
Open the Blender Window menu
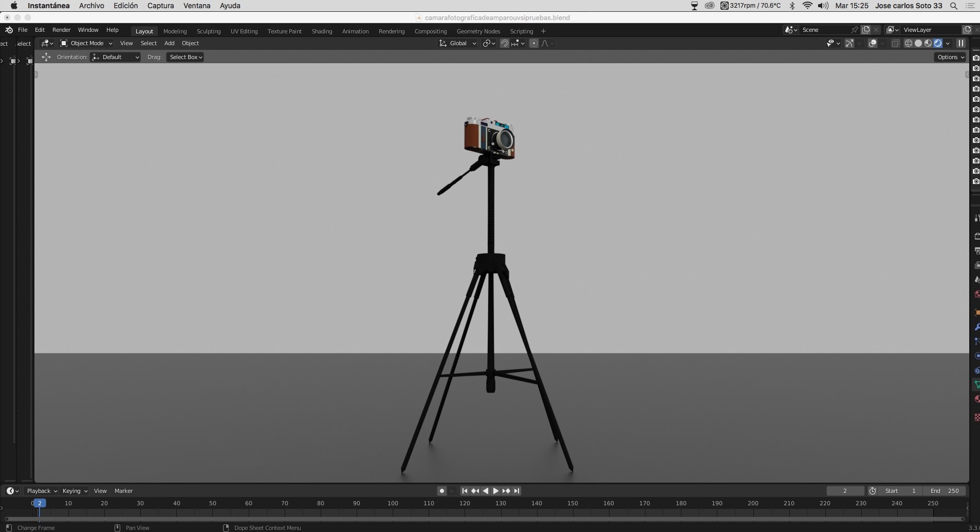tap(88, 30)
